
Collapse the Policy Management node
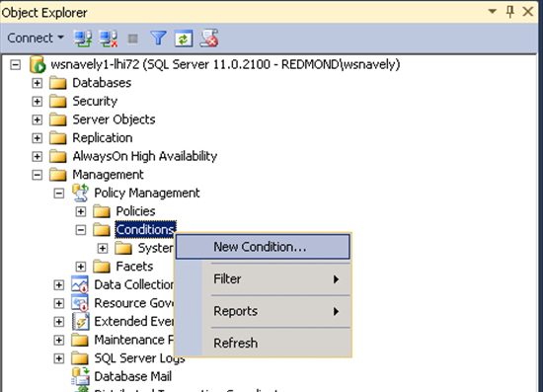click(x=59, y=194)
